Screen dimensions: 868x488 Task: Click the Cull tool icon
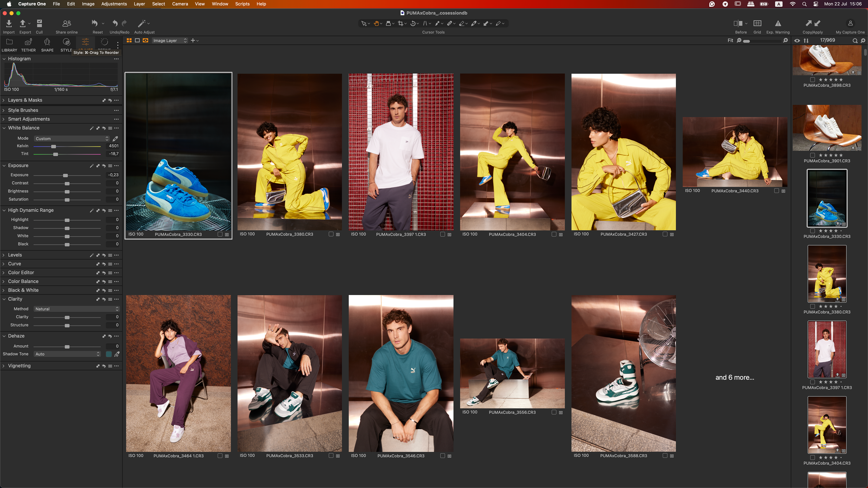point(39,23)
